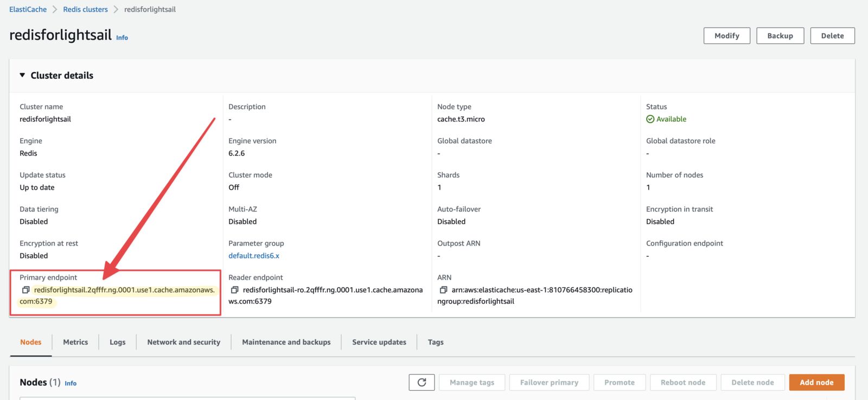The width and height of the screenshot is (868, 400).
Task: Go to Redis clusters breadcrumb
Action: (85, 9)
